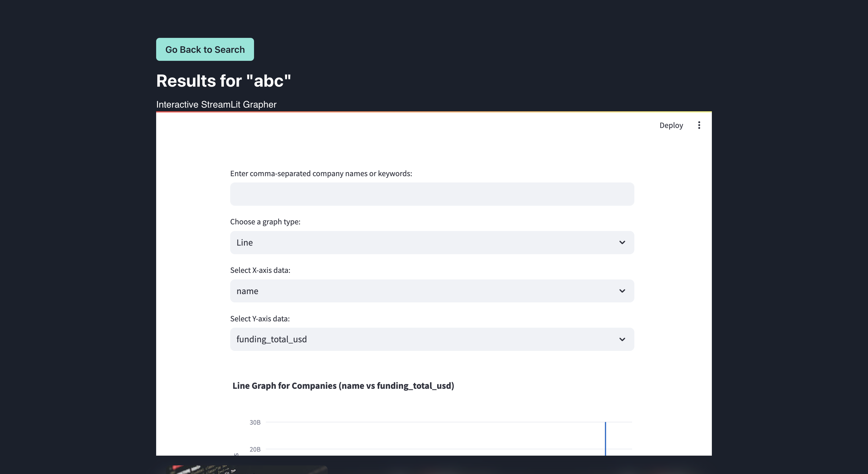868x474 pixels.
Task: Click the 30B axis label
Action: pyautogui.click(x=255, y=422)
